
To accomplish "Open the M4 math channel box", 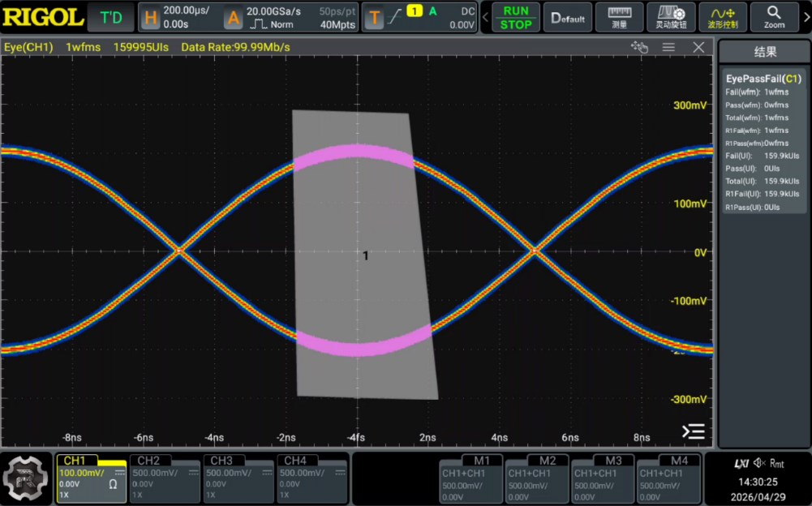I will coord(669,479).
